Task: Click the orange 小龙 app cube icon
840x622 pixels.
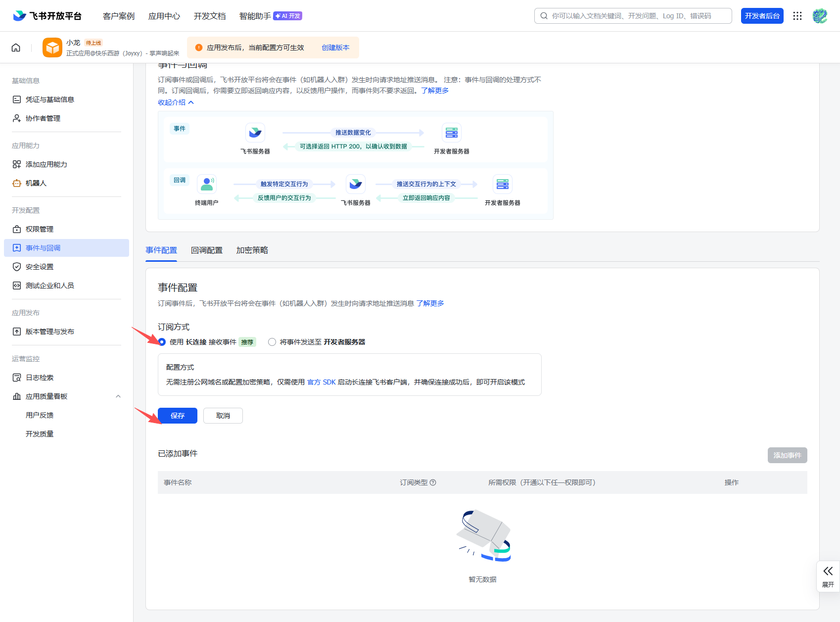Action: 52,48
